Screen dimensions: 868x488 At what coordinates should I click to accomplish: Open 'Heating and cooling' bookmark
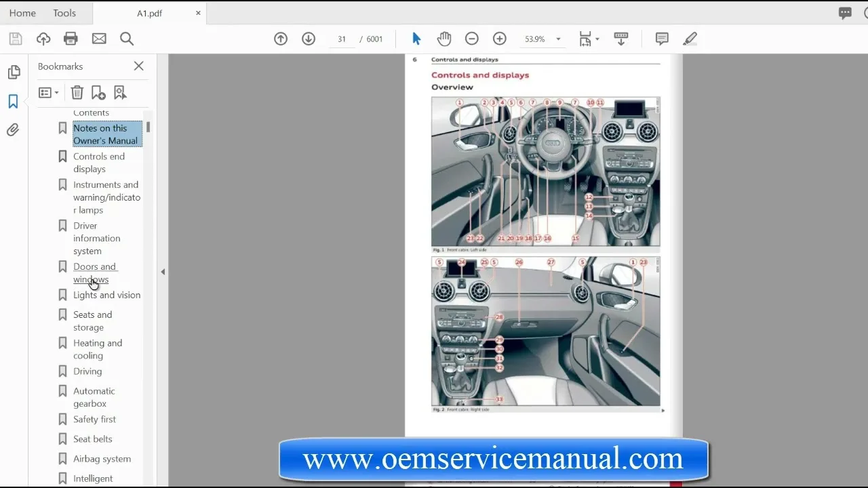pos(98,349)
